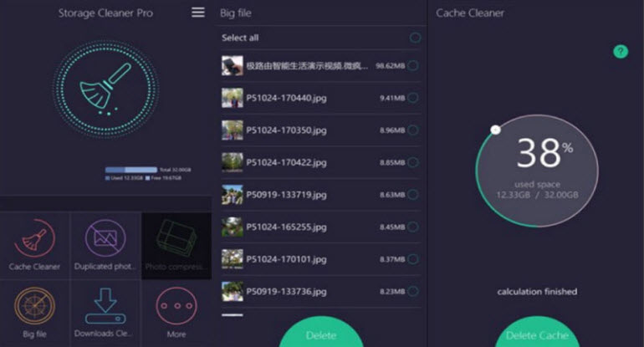
Task: Check the P51024-170422.jpg file
Action: [413, 162]
